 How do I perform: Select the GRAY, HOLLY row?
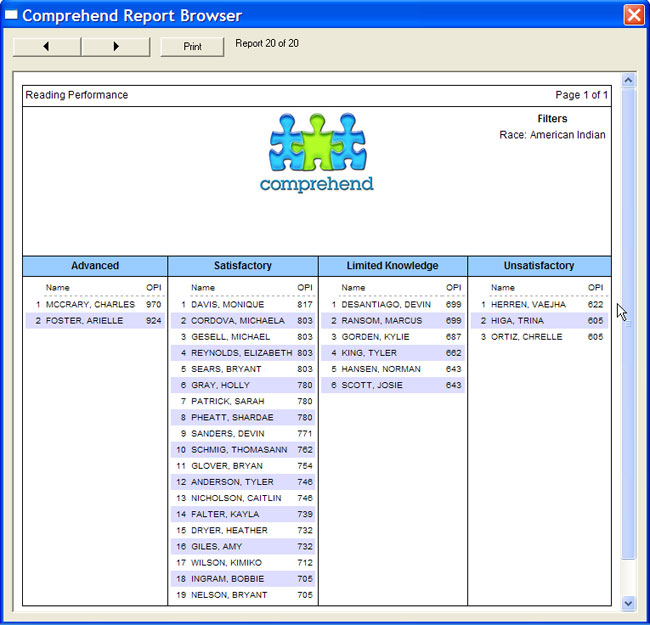click(243, 385)
